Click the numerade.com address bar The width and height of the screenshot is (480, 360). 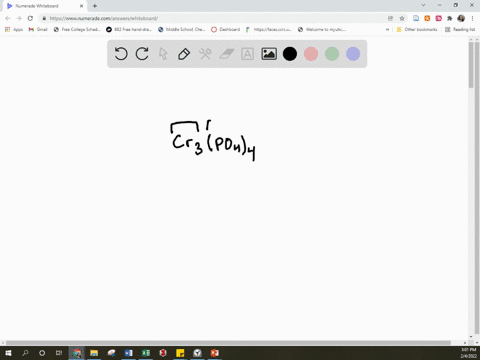coord(213,18)
